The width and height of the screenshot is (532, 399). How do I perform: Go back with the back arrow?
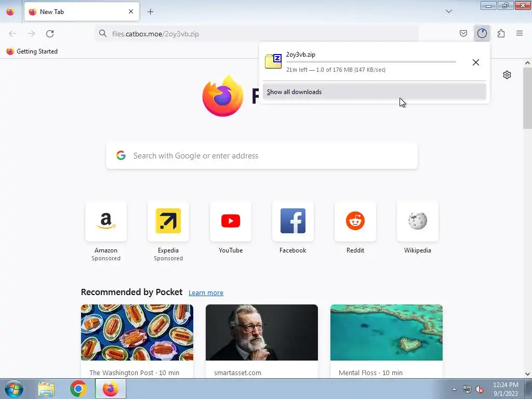click(12, 34)
